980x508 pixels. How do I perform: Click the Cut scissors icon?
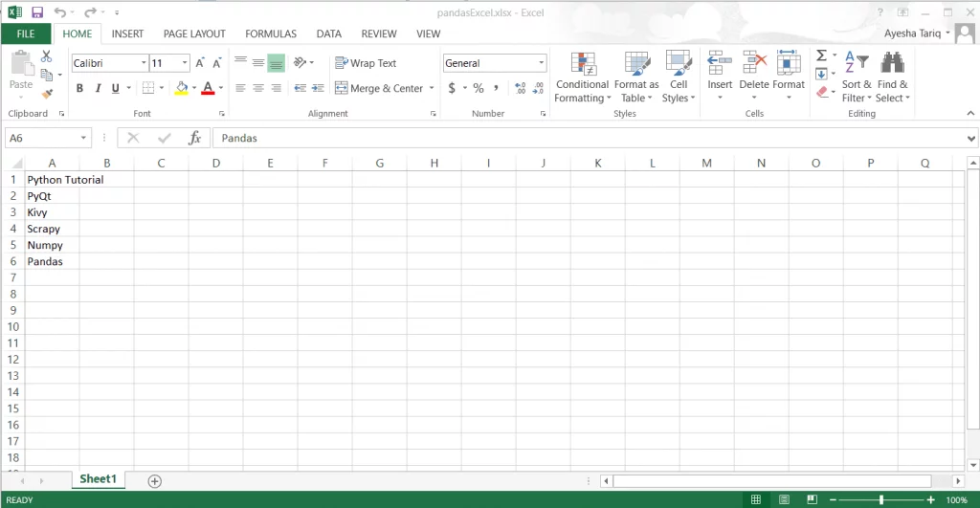[46, 56]
